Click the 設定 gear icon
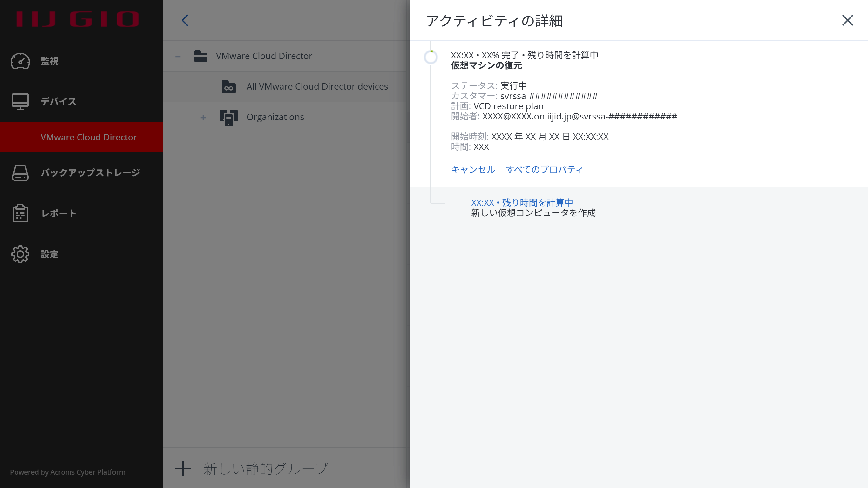The height and width of the screenshot is (488, 868). pos(20,254)
